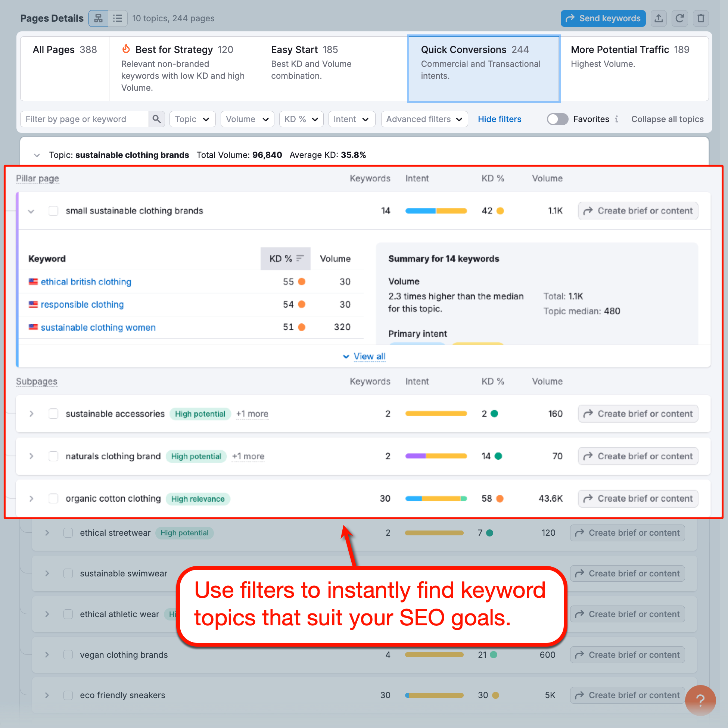Image resolution: width=728 pixels, height=728 pixels.
Task: Click the refresh icon in the top toolbar
Action: pos(680,18)
